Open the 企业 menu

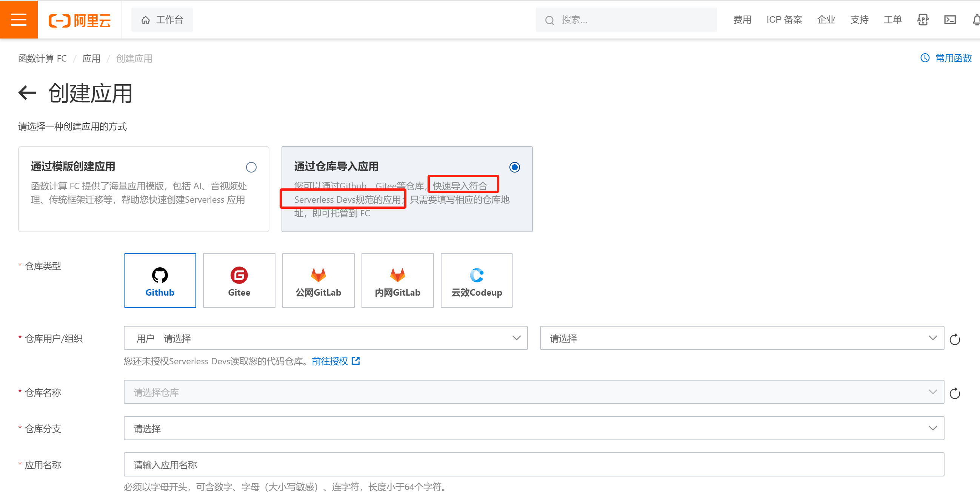pyautogui.click(x=826, y=20)
